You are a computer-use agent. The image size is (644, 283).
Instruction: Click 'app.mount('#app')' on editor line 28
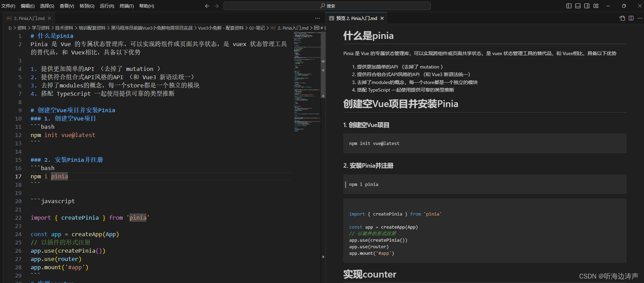60,267
